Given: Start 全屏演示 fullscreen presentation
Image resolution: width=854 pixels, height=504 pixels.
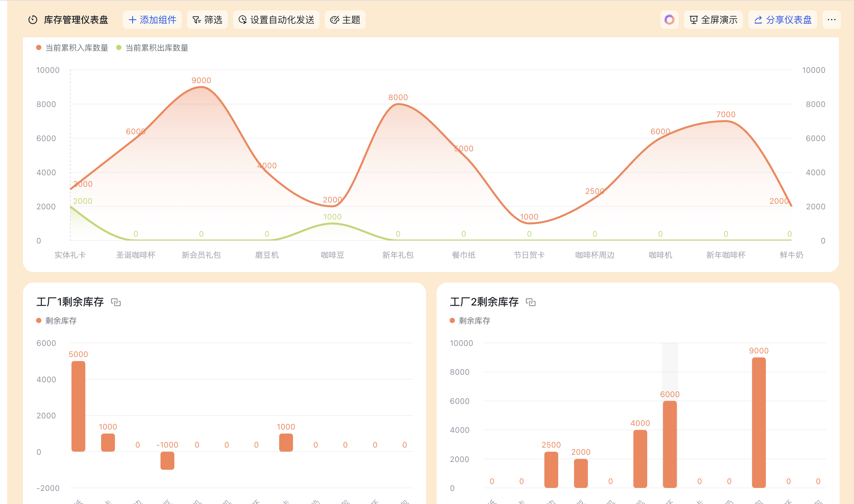Looking at the screenshot, I should pyautogui.click(x=713, y=20).
